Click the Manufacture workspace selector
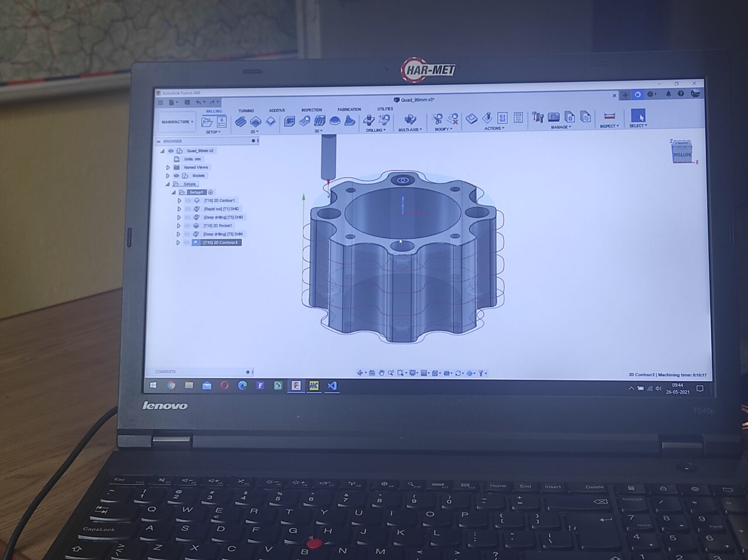The height and width of the screenshot is (560, 748). [175, 121]
